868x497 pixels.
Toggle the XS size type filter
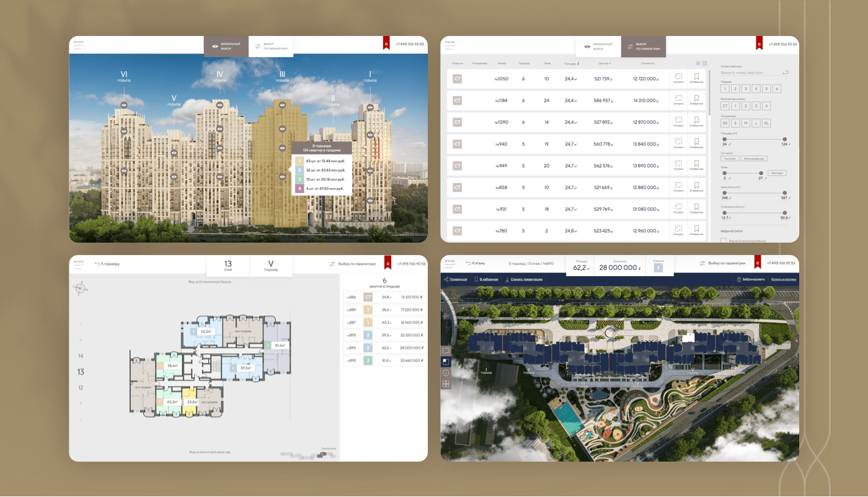725,123
